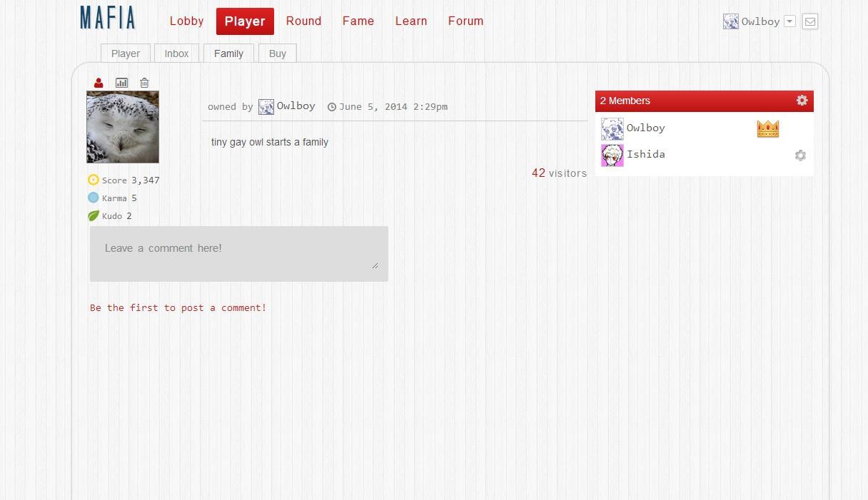The width and height of the screenshot is (868, 500).
Task: Open the mail envelope icon
Action: coord(810,21)
